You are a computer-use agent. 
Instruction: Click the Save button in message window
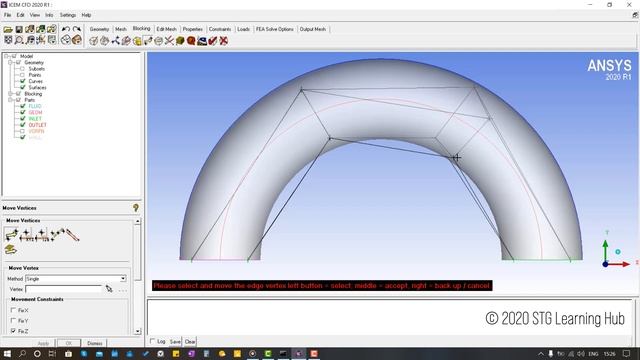click(x=175, y=342)
